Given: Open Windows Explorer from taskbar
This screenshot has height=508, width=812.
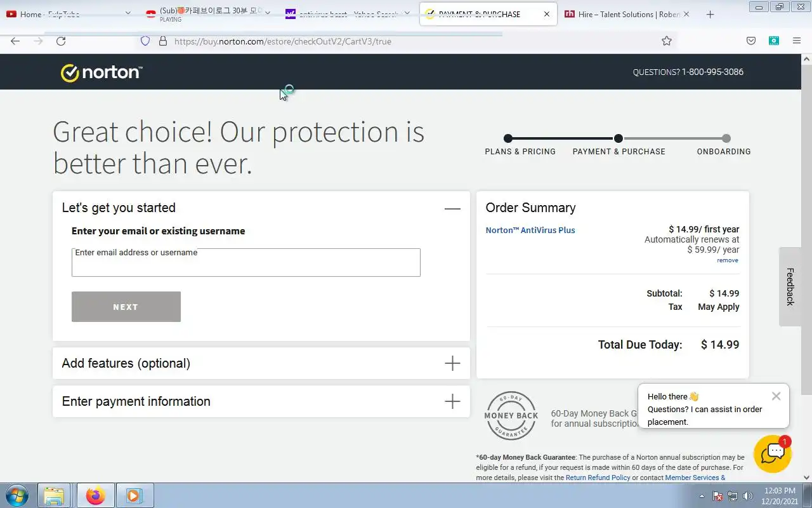Looking at the screenshot, I should [x=54, y=495].
